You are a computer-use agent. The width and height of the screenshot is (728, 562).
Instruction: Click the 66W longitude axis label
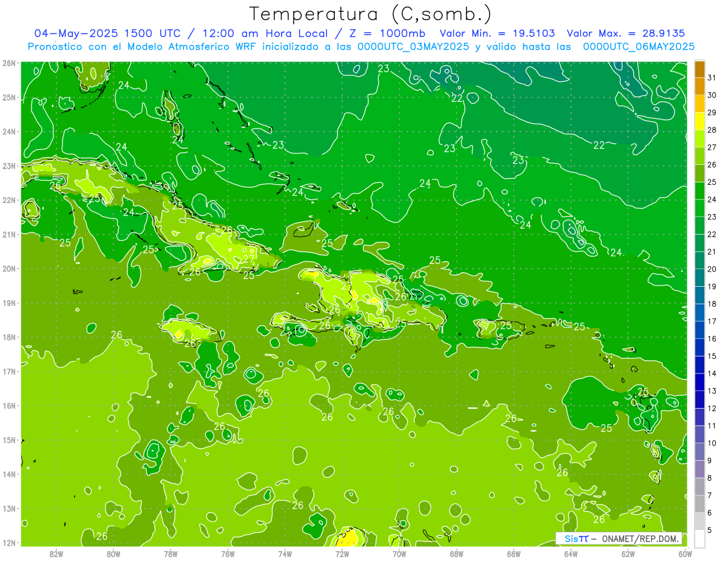[x=514, y=554]
